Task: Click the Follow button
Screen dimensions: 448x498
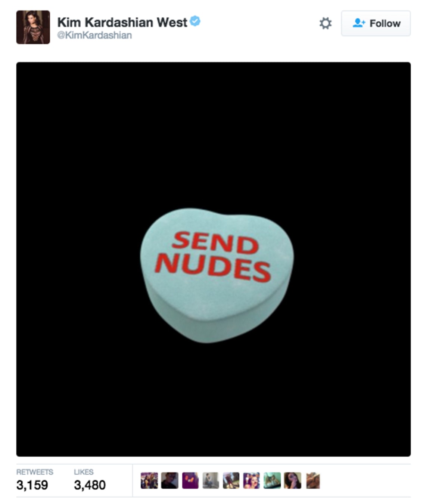Action: [x=376, y=24]
